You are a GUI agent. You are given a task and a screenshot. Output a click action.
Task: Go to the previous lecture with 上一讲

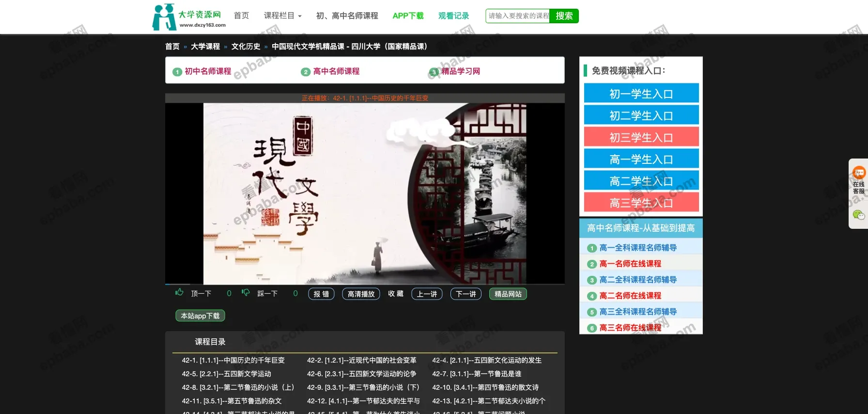click(x=427, y=294)
